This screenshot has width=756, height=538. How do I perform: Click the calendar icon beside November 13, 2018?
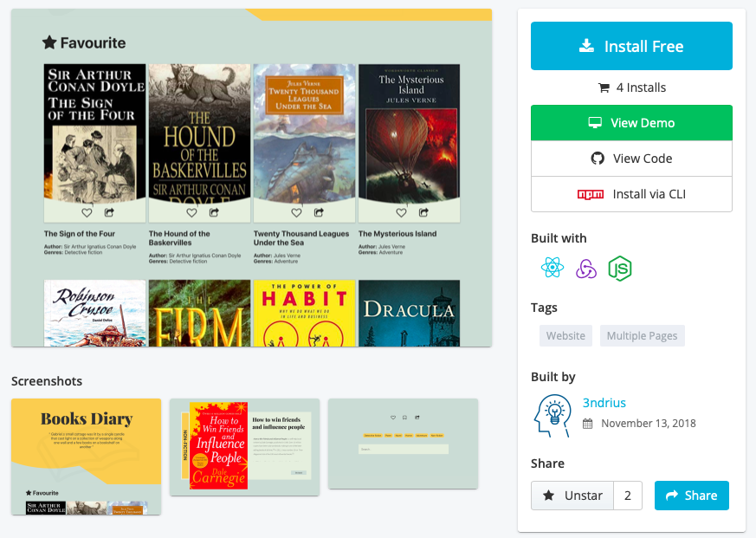pos(587,424)
